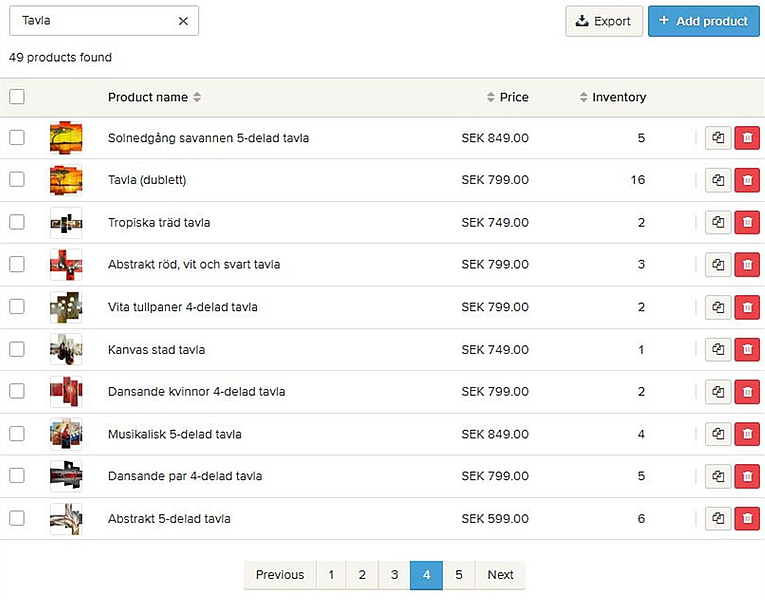Copy the Abstrakt röd, vit och svart tavla
Screen dimensions: 765x600
(718, 265)
